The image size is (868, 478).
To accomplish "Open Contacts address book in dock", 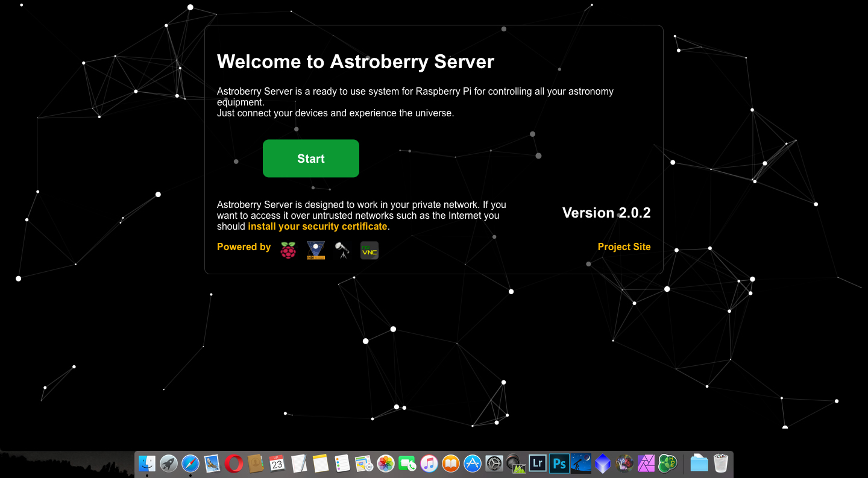I will tap(256, 464).
